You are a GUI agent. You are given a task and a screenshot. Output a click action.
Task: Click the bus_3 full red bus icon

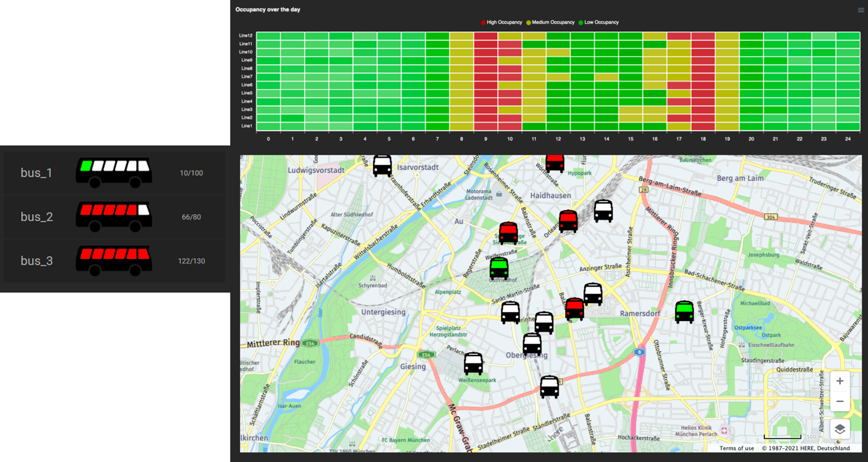click(114, 260)
